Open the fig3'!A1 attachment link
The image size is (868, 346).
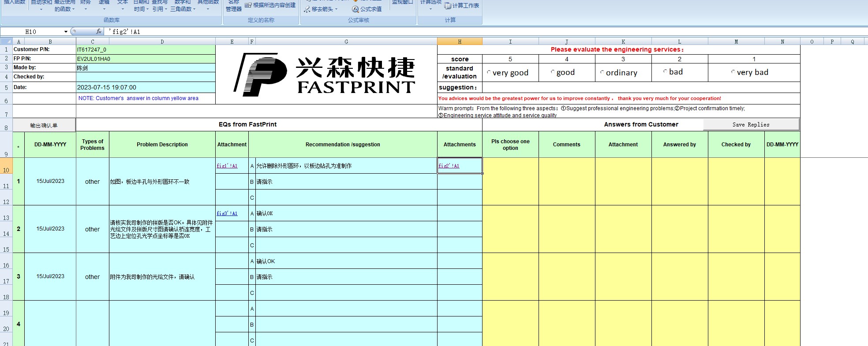coord(227,213)
